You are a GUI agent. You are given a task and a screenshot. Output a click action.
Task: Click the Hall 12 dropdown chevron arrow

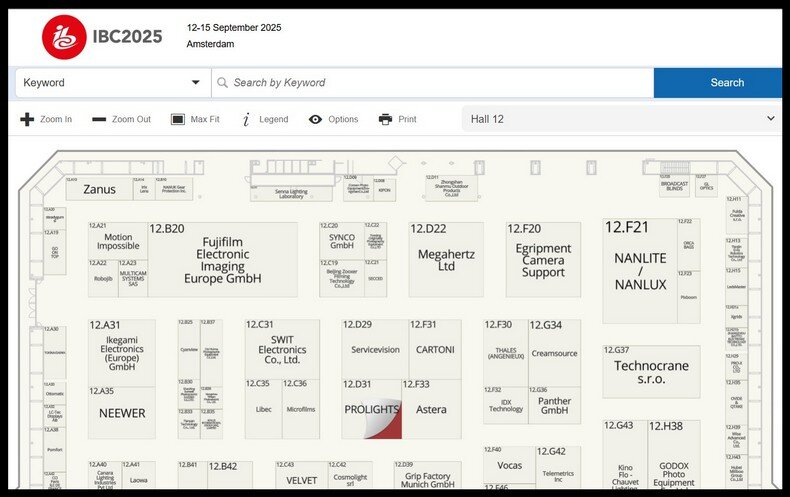tap(770, 119)
